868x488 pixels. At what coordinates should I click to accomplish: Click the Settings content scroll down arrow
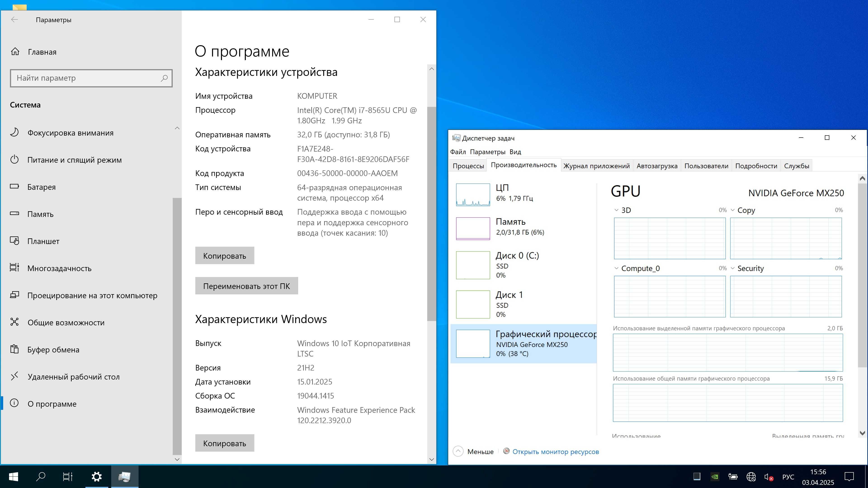pos(431,459)
